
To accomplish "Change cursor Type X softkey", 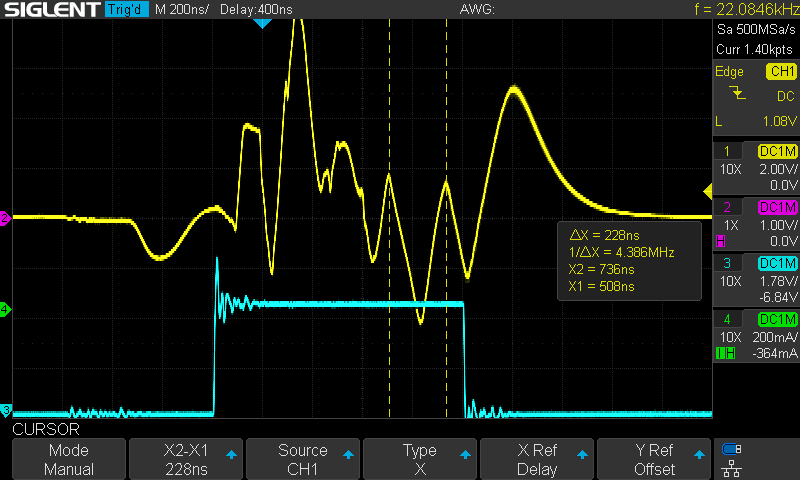I will pos(420,459).
